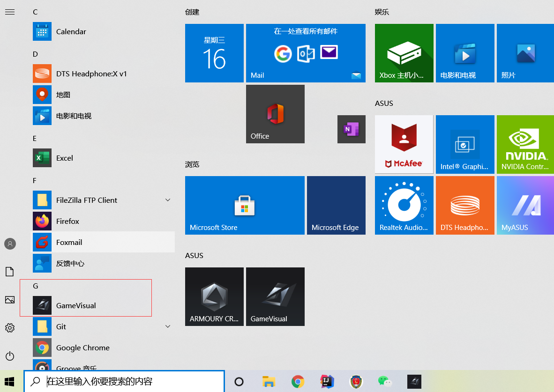Launch DTS Headphone:X v1 from app list

(104, 74)
